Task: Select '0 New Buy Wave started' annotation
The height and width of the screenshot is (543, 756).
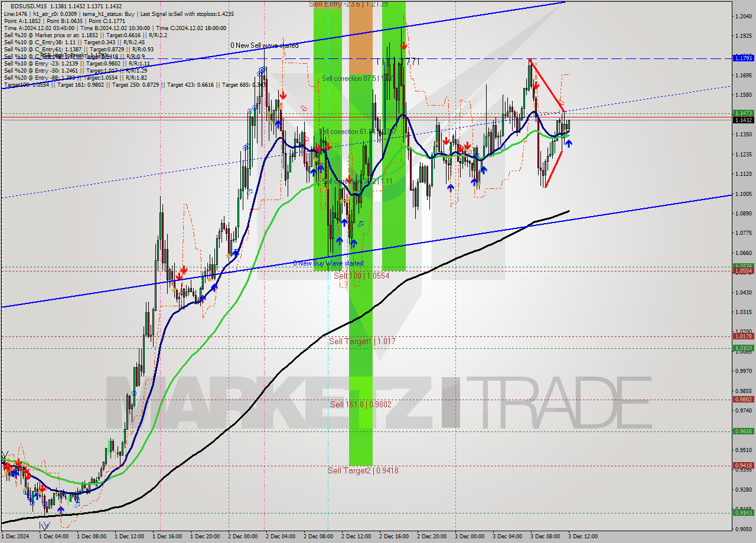Action: tap(328, 263)
